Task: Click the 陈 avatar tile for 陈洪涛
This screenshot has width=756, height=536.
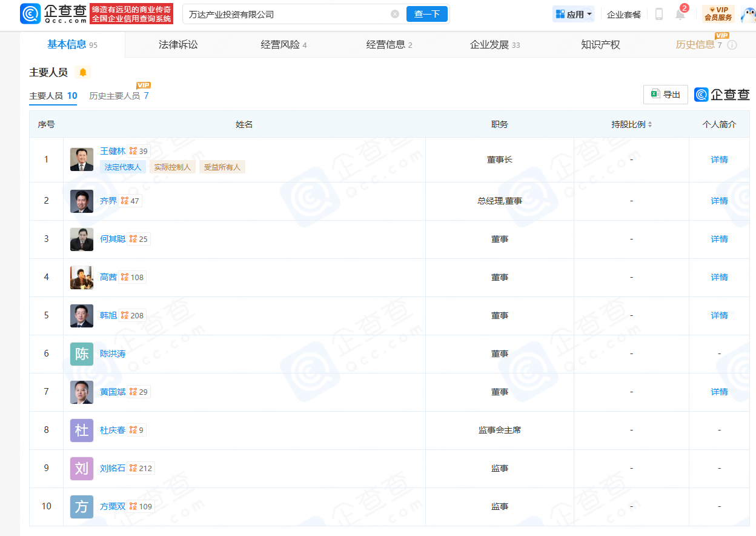Action: [82, 354]
